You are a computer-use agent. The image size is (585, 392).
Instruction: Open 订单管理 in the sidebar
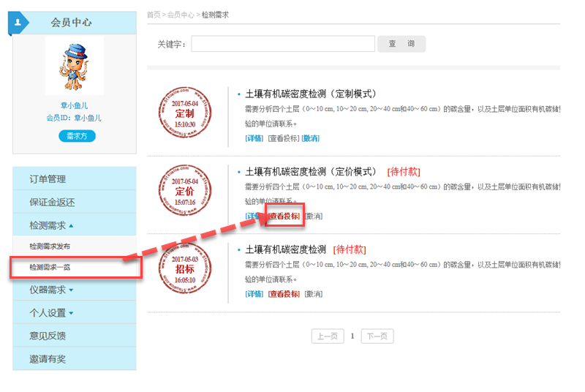point(48,179)
